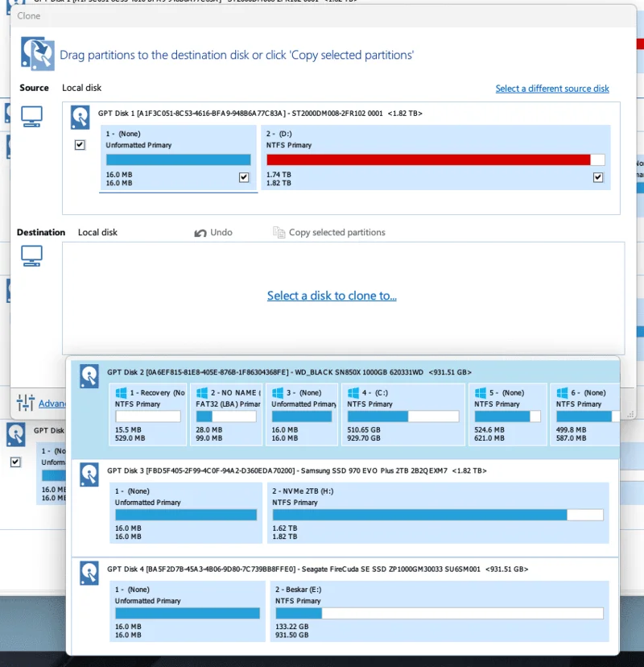Click the GPT Disk 1 hard drive icon
Screen dimensions: 644x667
[80, 118]
